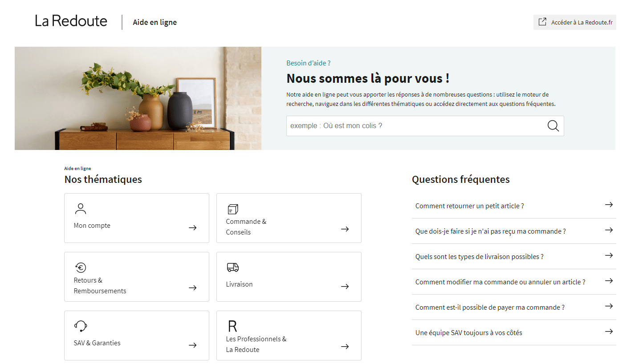Click the magnifying glass search icon
The height and width of the screenshot is (364, 643).
[x=553, y=126]
